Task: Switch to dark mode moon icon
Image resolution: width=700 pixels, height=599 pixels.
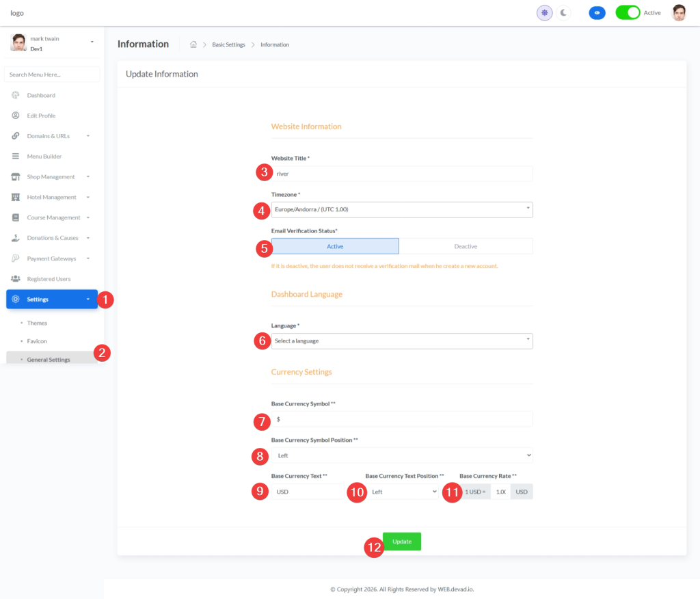Action: [x=563, y=12]
